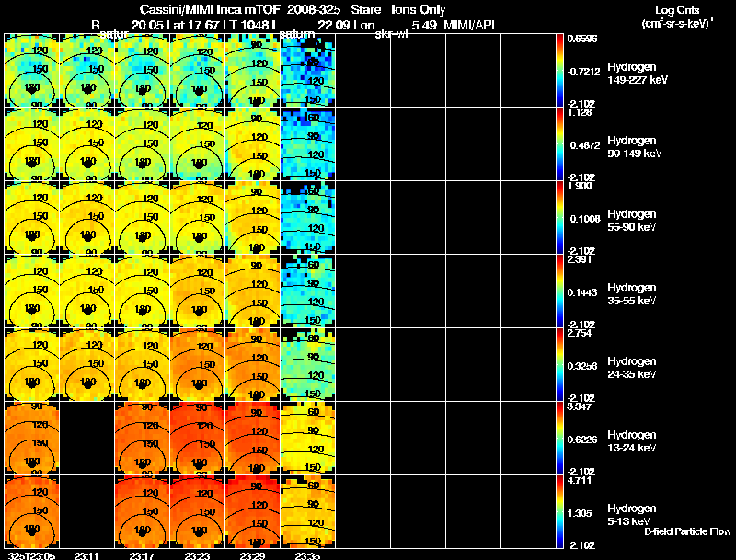Screen dimensions: 736x560
Task: Select the Hydrogen 90-149 keV label
Action: [x=634, y=147]
